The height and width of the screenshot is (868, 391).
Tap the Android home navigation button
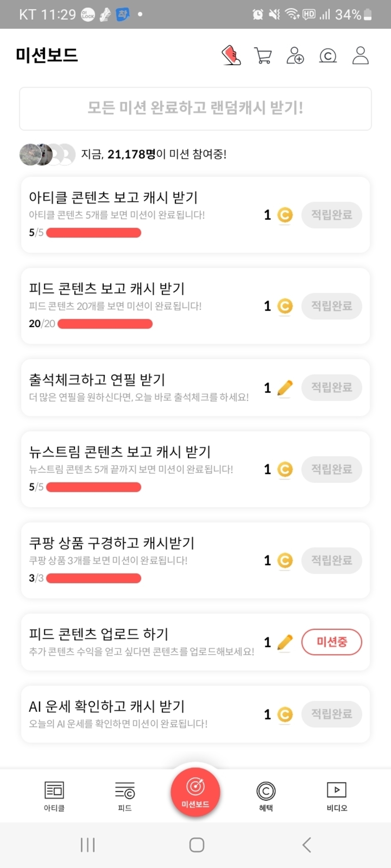click(196, 845)
